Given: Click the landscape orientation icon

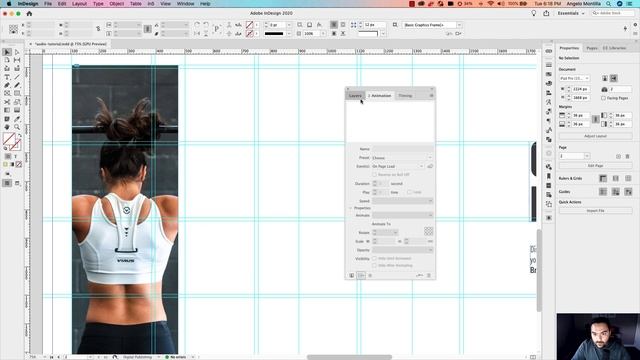Looking at the screenshot, I should point(613,78).
